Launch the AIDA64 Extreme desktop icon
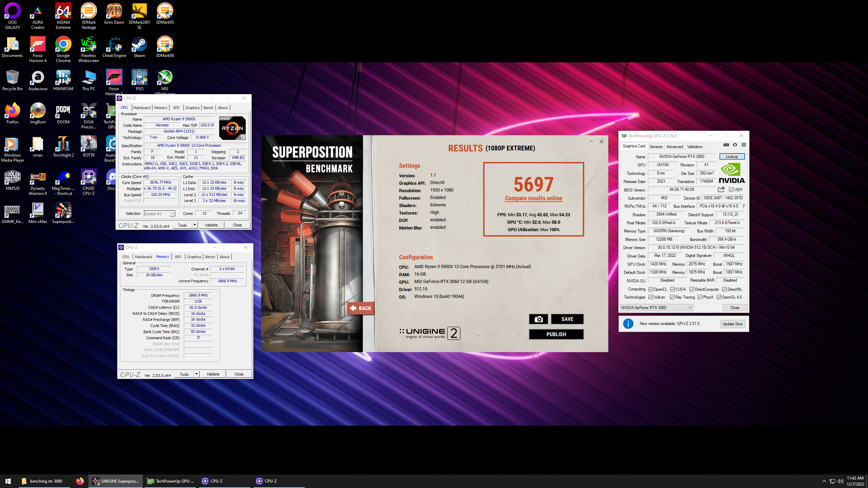 click(x=63, y=16)
